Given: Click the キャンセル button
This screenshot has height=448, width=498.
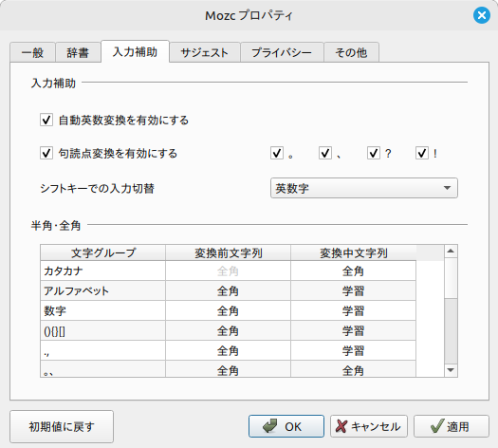Looking at the screenshot, I should (x=369, y=426).
